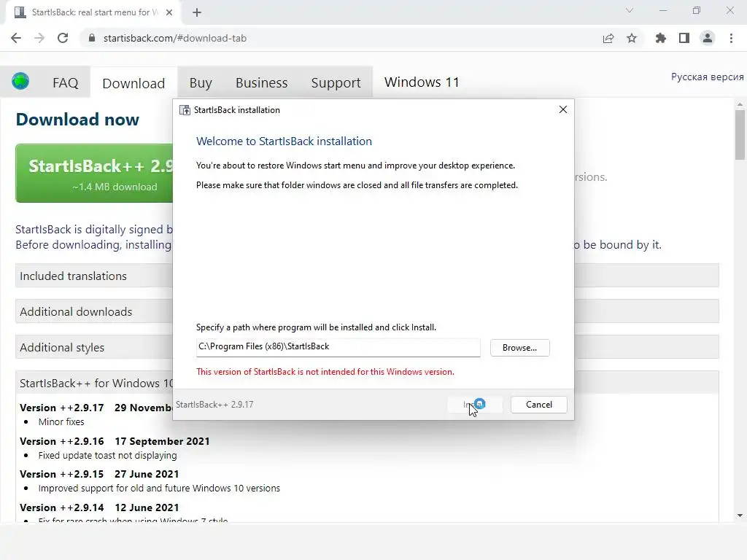This screenshot has width=747, height=560.
Task: Select the StartIsBack browser tab title
Action: 96,12
